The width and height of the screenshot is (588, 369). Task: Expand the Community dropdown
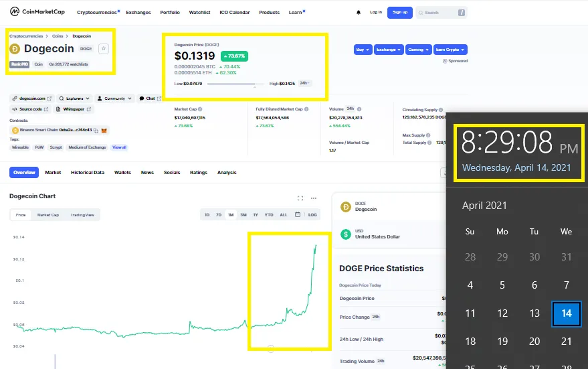coord(114,98)
